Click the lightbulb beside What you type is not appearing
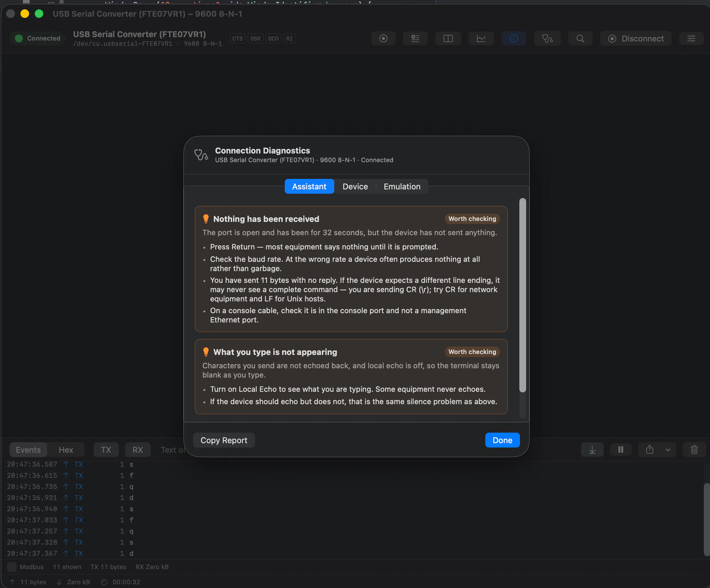Image resolution: width=710 pixels, height=588 pixels. 206,352
